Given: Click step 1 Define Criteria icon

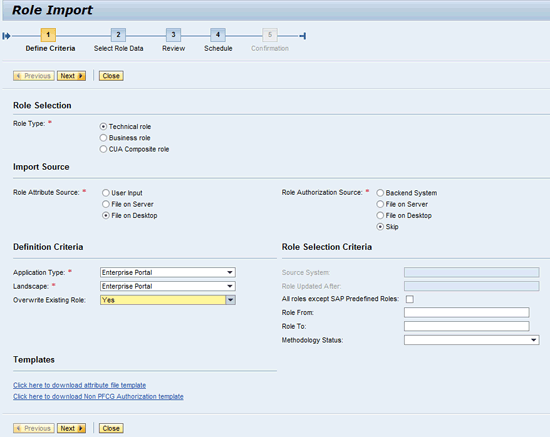Looking at the screenshot, I should (48, 35).
